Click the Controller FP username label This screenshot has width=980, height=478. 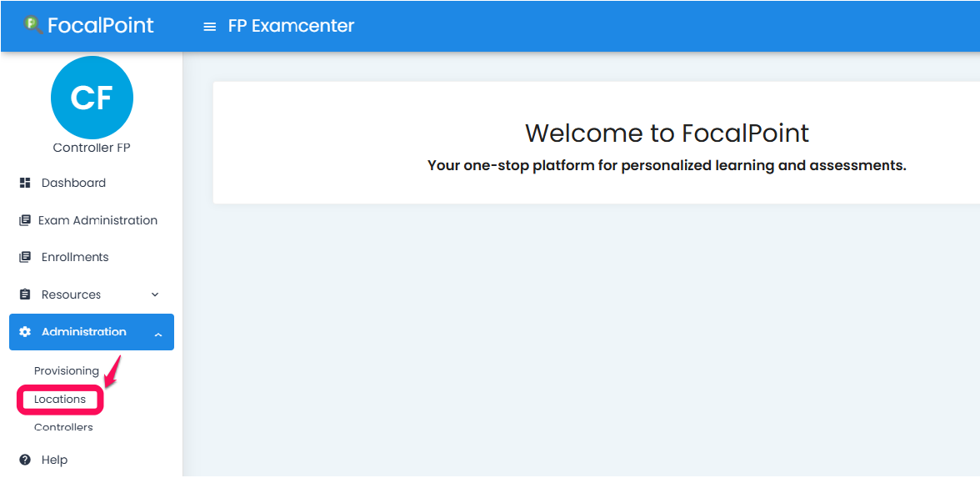pos(92,148)
